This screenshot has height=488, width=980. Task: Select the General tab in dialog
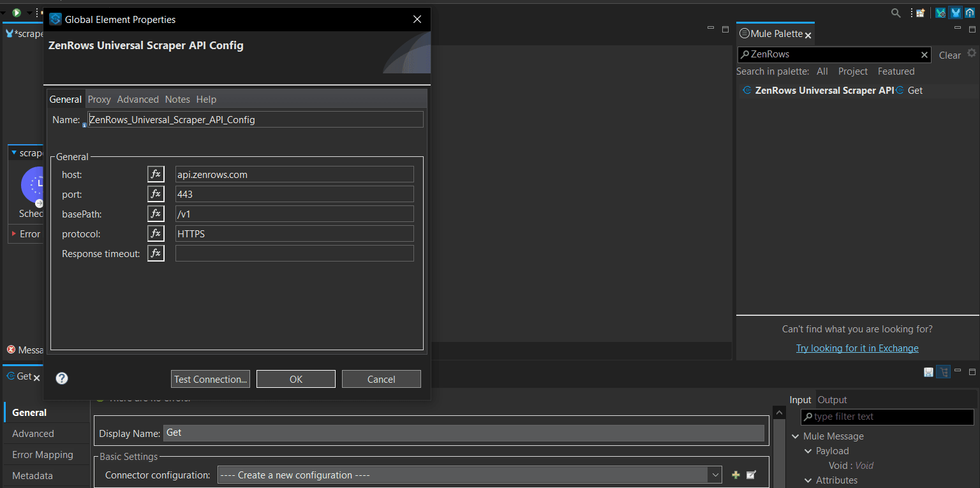pos(66,99)
